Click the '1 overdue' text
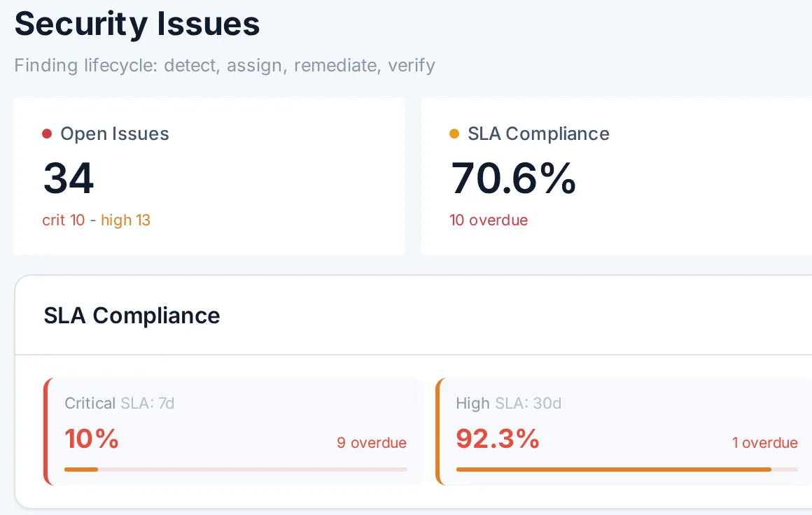This screenshot has height=515, width=812. click(764, 442)
